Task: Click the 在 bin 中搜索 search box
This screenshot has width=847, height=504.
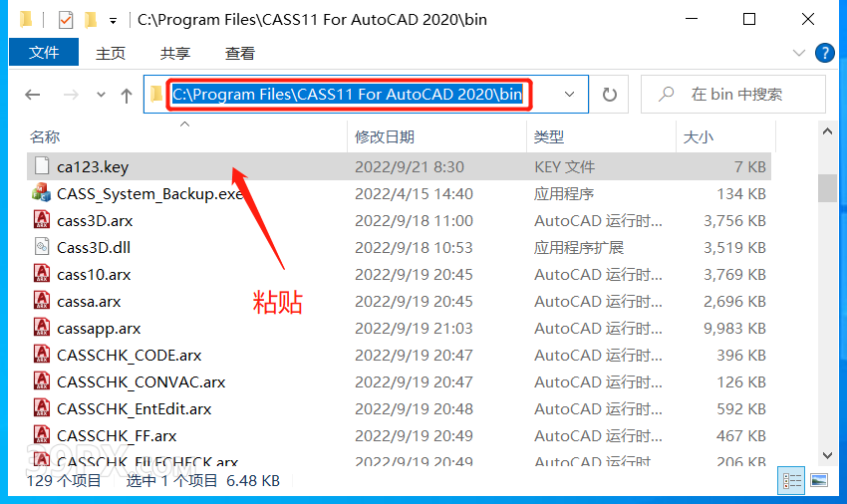Action: tap(733, 95)
